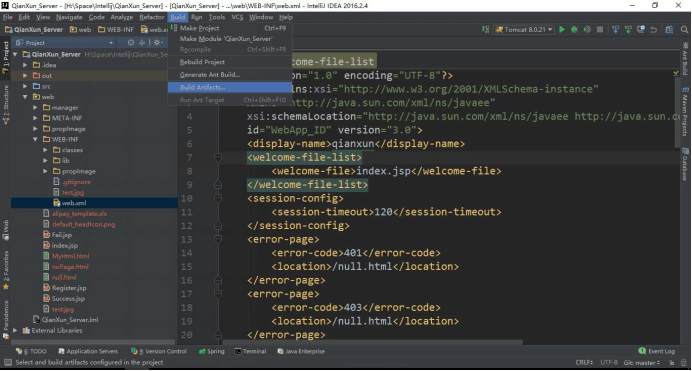Click the stop square icon in toolbar
Screen dimensions: 692x371
600,30
